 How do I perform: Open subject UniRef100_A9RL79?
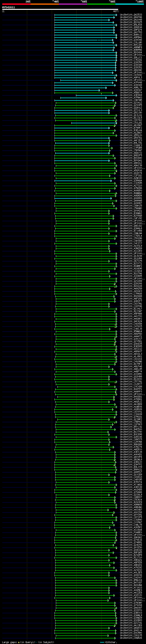tap(131, 88)
